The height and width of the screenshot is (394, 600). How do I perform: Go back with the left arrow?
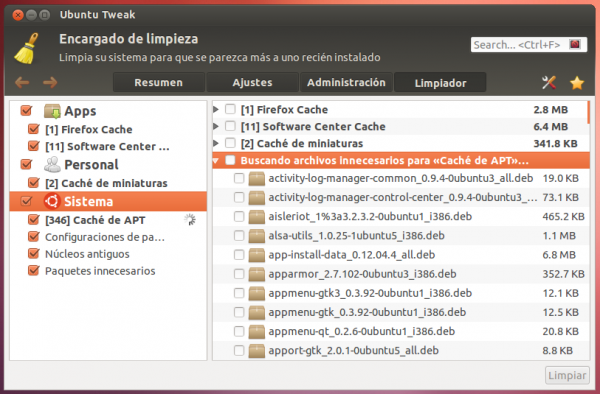(x=22, y=82)
